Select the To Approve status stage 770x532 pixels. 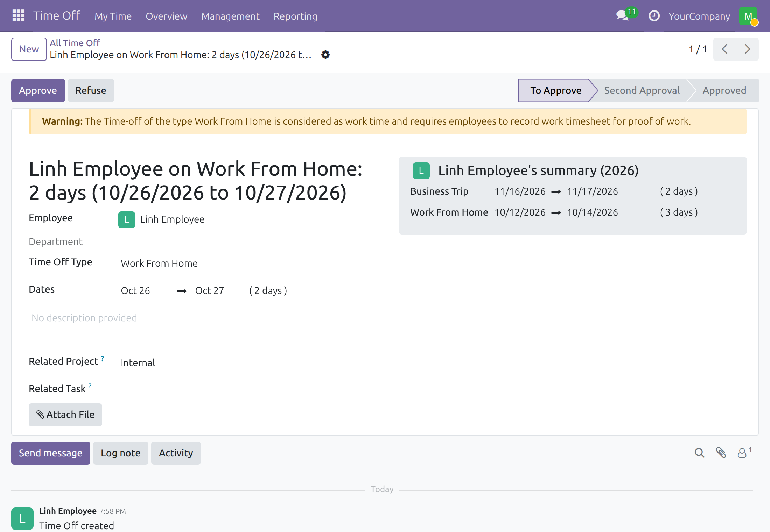pos(556,90)
